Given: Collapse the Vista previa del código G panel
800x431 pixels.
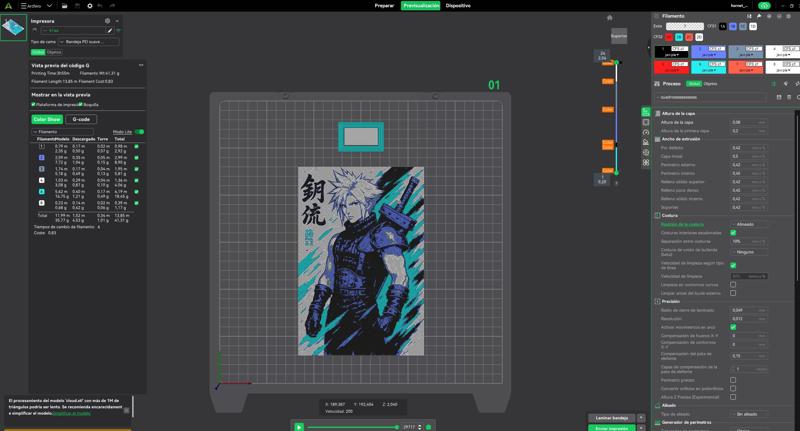Looking at the screenshot, I should (141, 65).
